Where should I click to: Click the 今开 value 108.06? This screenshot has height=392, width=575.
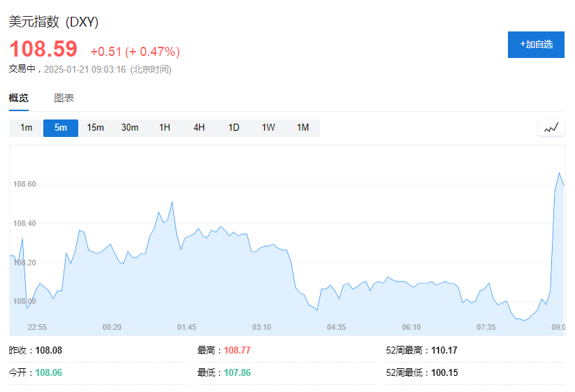pyautogui.click(x=48, y=372)
